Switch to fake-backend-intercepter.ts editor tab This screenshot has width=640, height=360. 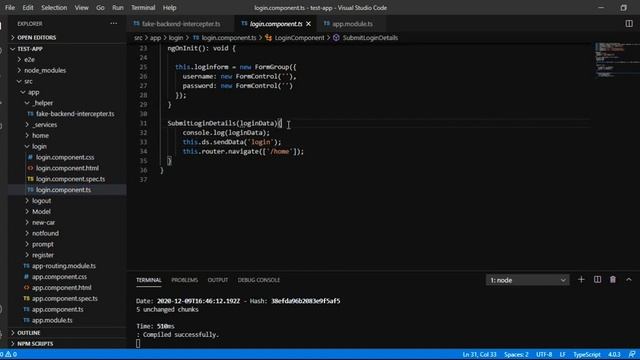tap(181, 24)
